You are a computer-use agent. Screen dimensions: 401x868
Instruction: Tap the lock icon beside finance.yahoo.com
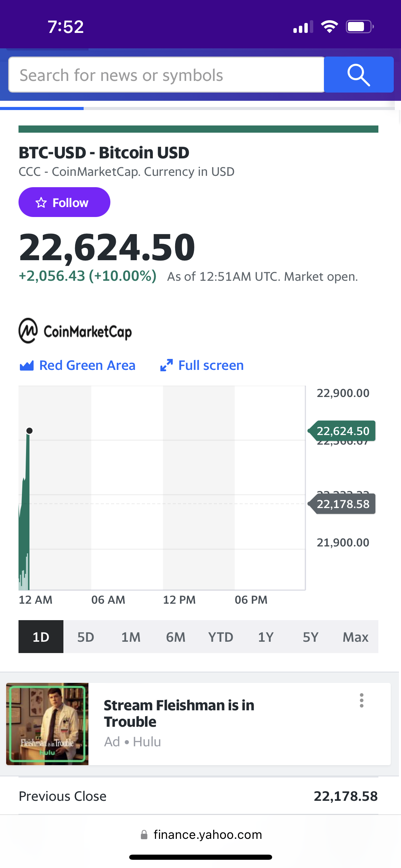click(x=144, y=834)
